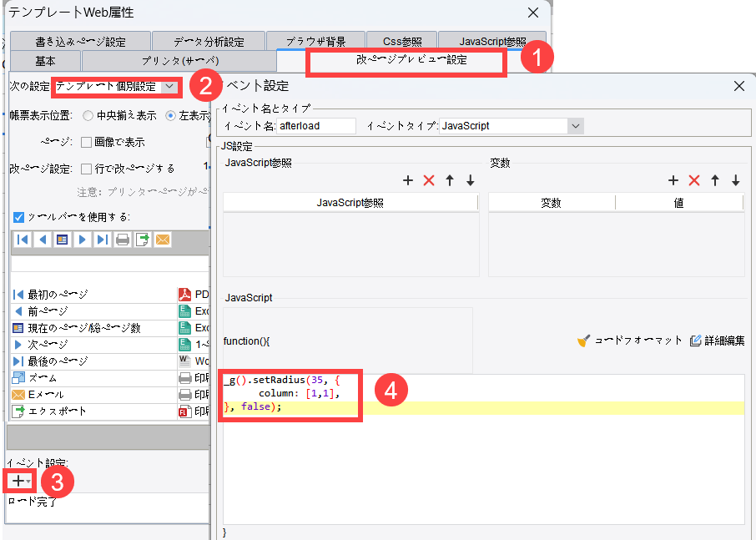Click コードフォーマット button
The width and height of the screenshot is (756, 540).
point(630,341)
